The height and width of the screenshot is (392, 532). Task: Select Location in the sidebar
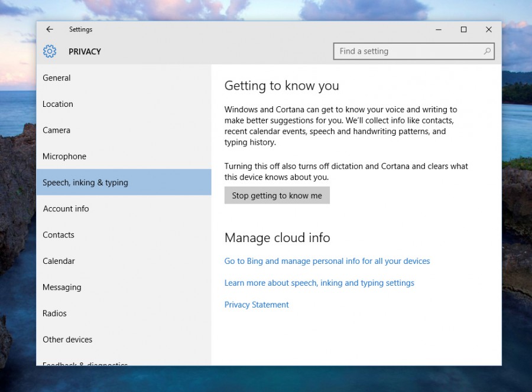tap(57, 104)
